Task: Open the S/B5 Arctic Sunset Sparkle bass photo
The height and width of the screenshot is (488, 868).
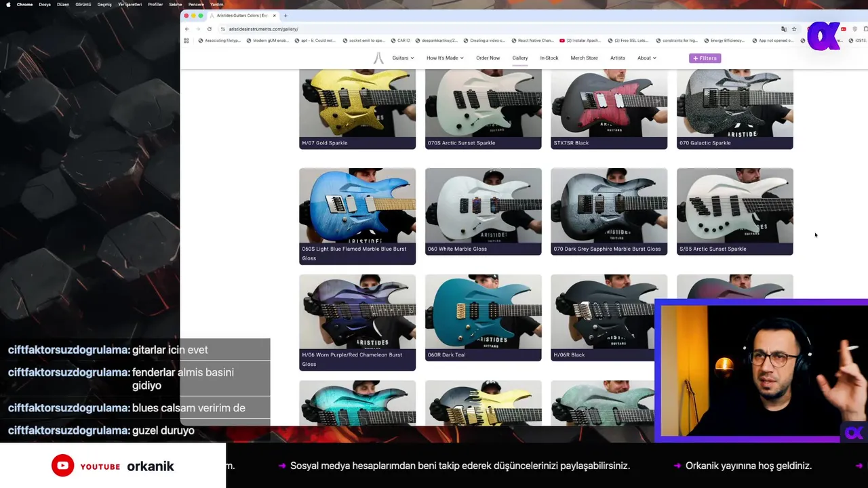Action: pyautogui.click(x=735, y=205)
